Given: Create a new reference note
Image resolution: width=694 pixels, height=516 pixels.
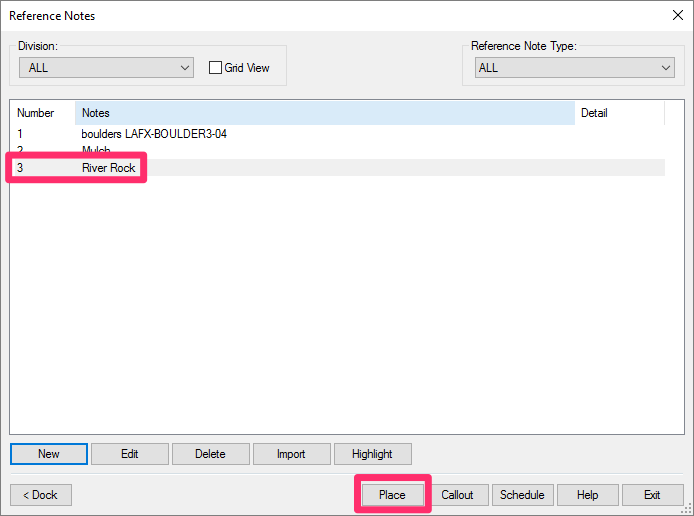Looking at the screenshot, I should pyautogui.click(x=49, y=454).
